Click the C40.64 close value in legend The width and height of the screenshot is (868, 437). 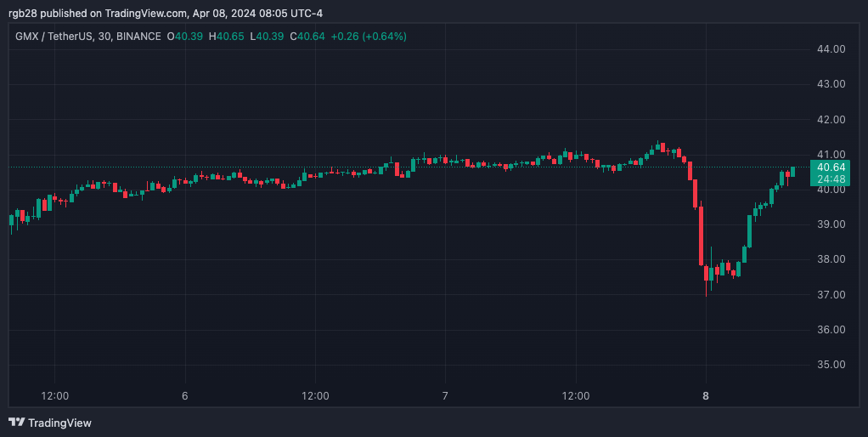(307, 37)
